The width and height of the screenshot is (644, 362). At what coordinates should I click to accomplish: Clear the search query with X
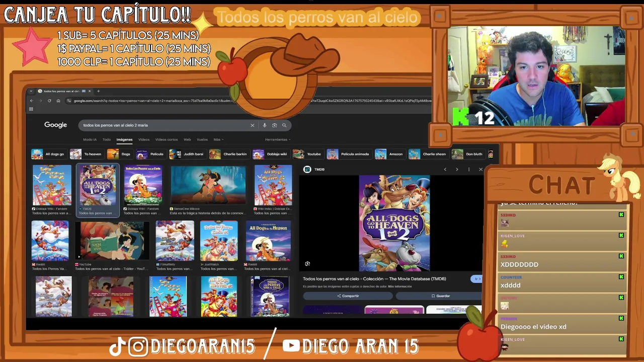[252, 125]
